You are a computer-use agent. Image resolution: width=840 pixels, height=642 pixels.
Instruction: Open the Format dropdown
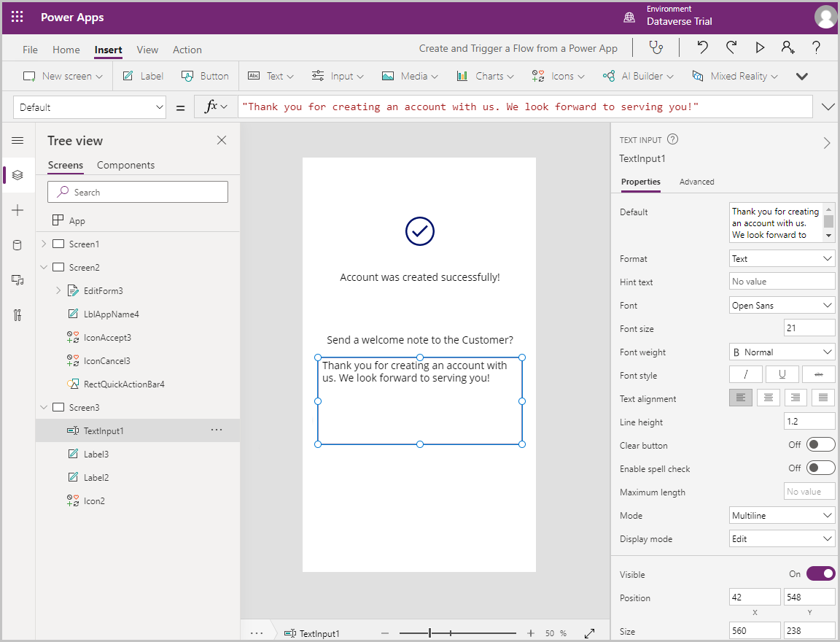(x=782, y=258)
